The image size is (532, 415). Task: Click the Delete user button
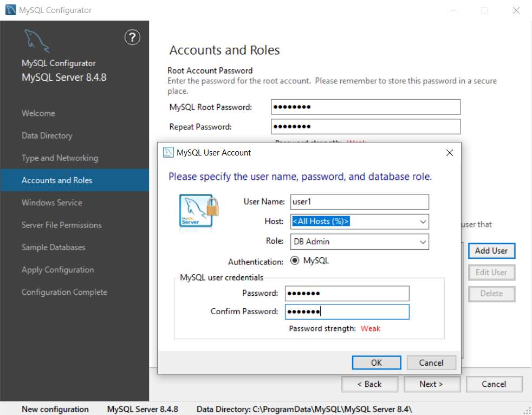tap(491, 294)
